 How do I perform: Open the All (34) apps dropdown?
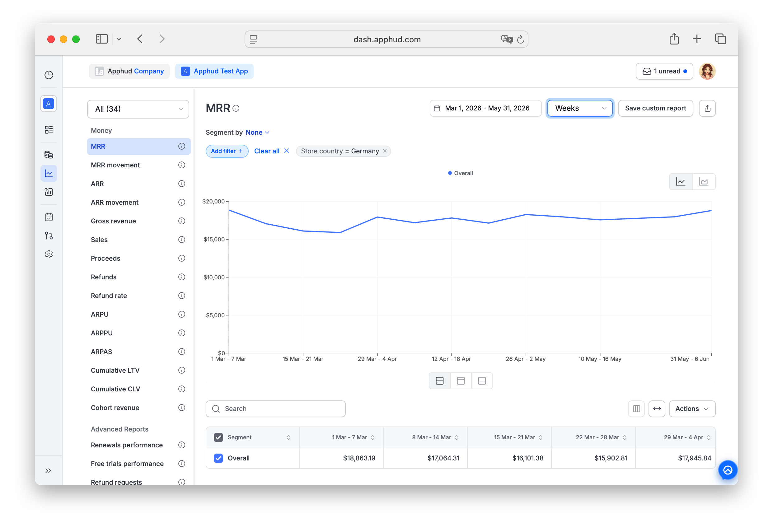pyautogui.click(x=138, y=109)
